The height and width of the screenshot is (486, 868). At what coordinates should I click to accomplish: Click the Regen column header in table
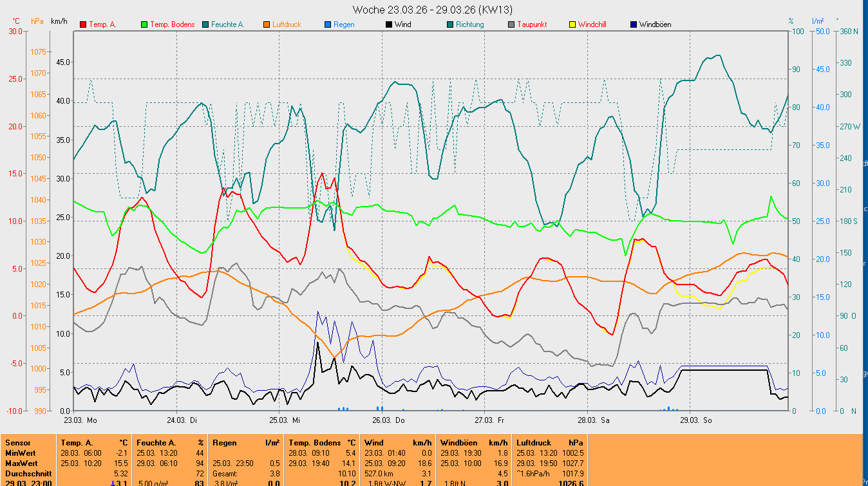(223, 443)
